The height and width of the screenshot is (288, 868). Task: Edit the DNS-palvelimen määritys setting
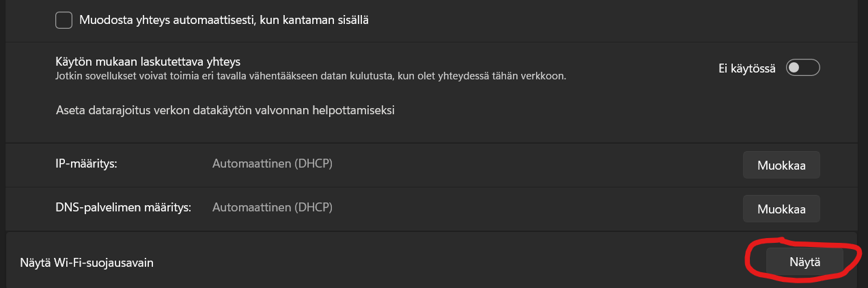pos(781,208)
